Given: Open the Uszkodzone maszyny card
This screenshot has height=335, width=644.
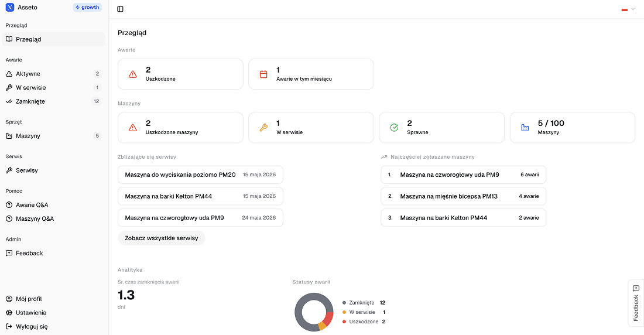Looking at the screenshot, I should click(180, 128).
